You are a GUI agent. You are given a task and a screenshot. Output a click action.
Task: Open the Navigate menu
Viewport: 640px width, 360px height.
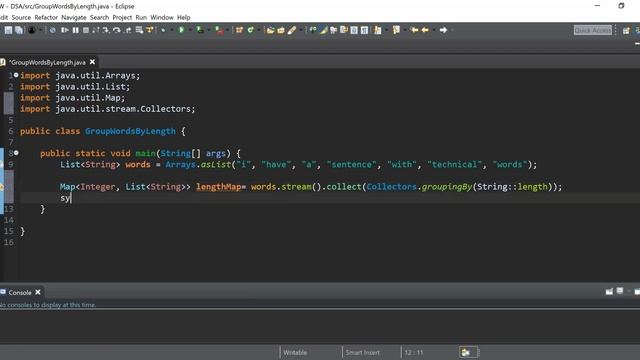click(74, 18)
